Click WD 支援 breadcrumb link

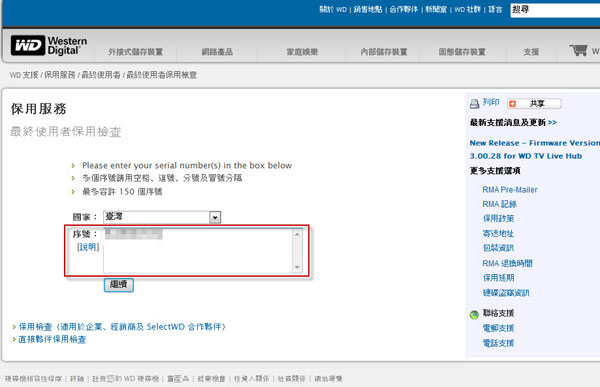24,75
